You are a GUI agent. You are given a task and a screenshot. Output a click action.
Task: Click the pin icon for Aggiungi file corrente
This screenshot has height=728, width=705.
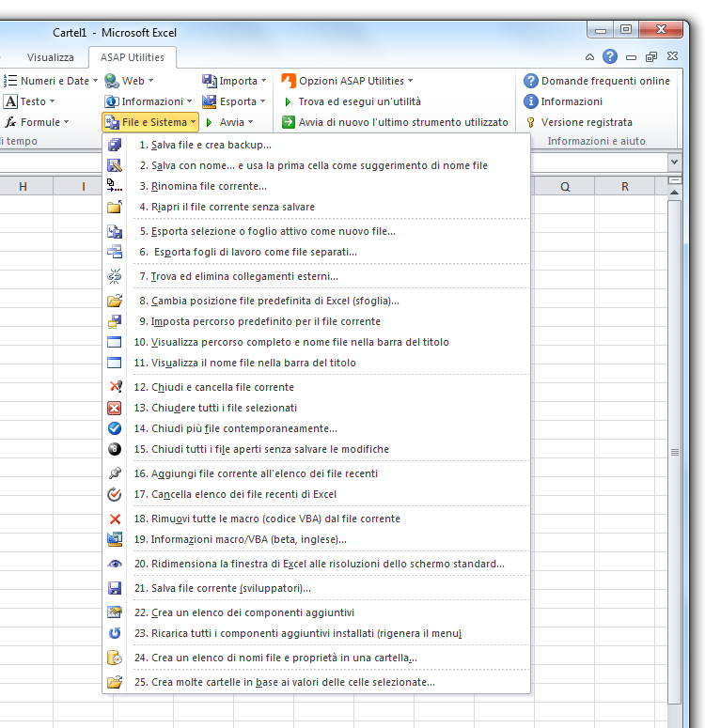click(x=115, y=473)
